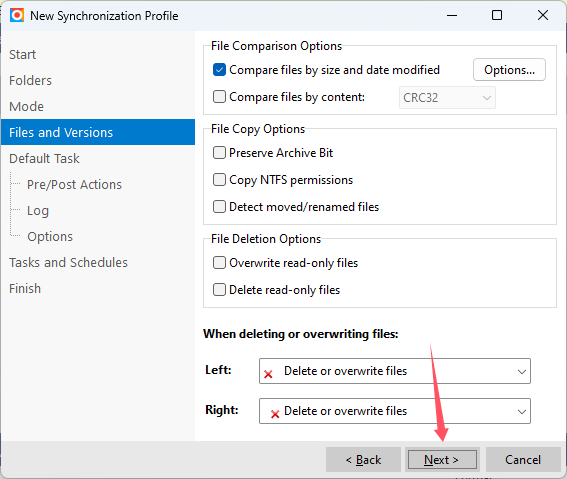Minimize the profile wizard window
The height and width of the screenshot is (479, 567).
[x=452, y=16]
